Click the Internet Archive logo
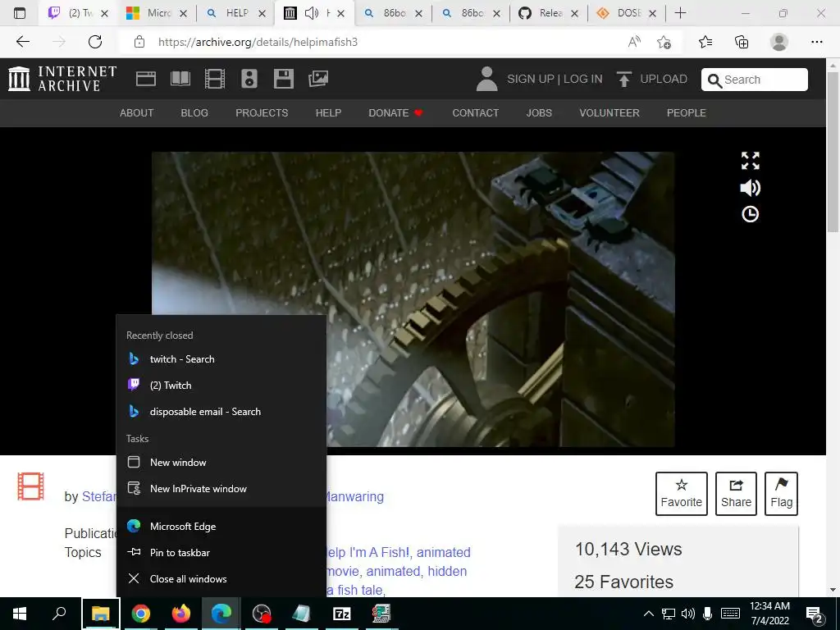Screen dimensions: 840x630 click(x=62, y=79)
